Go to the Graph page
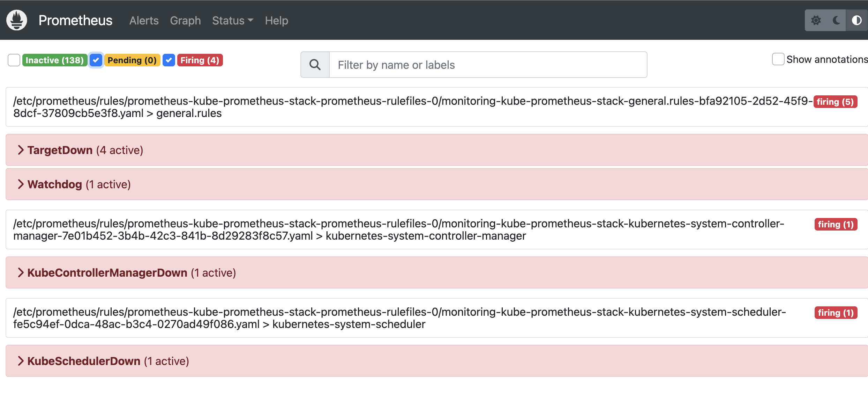The width and height of the screenshot is (868, 401). 185,21
